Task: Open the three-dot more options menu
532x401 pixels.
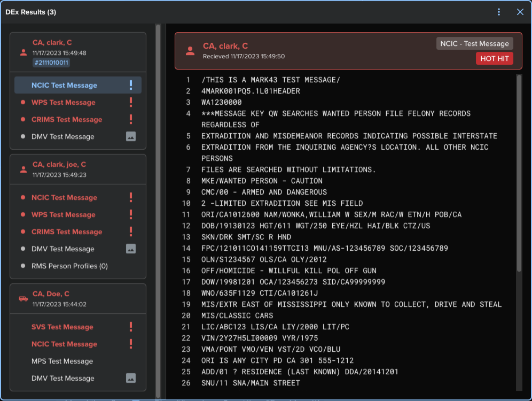Action: [499, 12]
